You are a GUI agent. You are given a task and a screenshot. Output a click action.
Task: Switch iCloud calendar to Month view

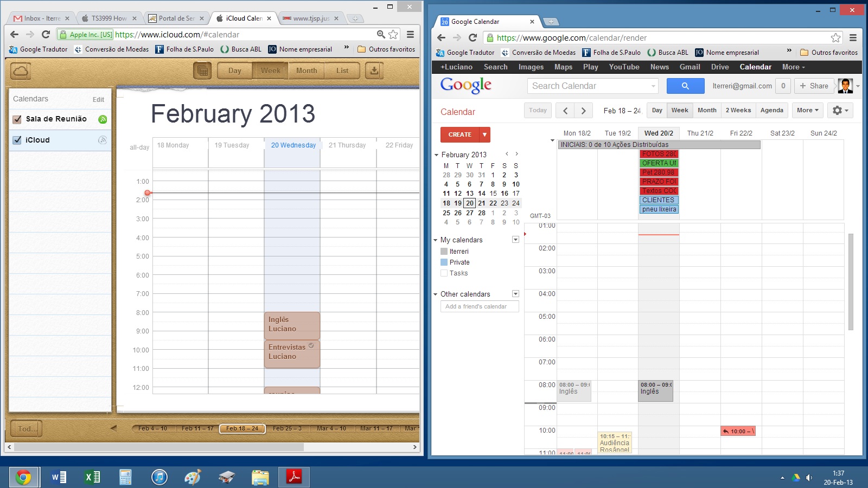click(x=307, y=71)
